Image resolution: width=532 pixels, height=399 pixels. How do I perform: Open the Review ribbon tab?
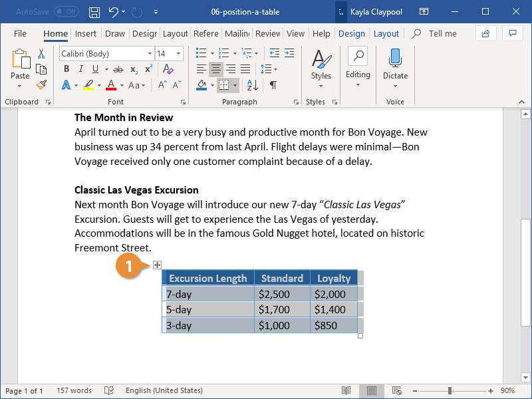[x=267, y=33]
